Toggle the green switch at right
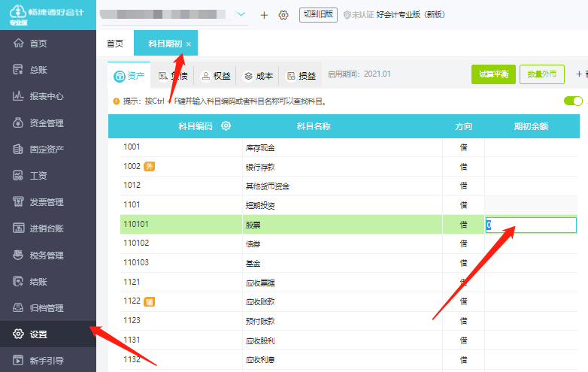588x372 pixels. pos(573,101)
